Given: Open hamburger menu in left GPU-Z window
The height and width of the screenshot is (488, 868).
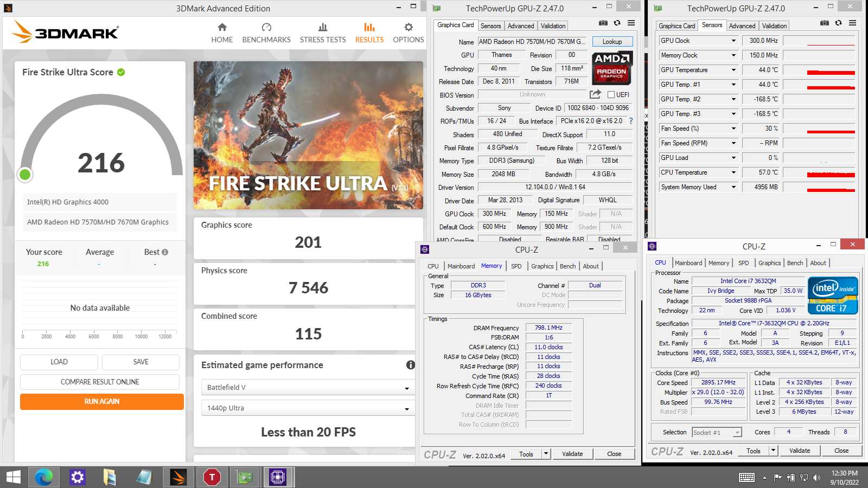Looking at the screenshot, I should point(631,23).
